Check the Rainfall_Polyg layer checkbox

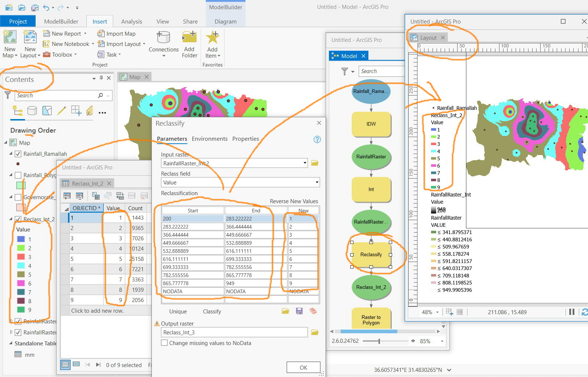[18, 175]
